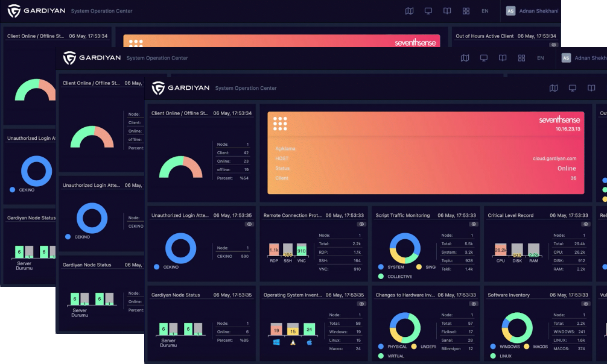The image size is (607, 364).
Task: Toggle the eye icon on Changes to Hardware Inv... panel
Action: tap(474, 304)
